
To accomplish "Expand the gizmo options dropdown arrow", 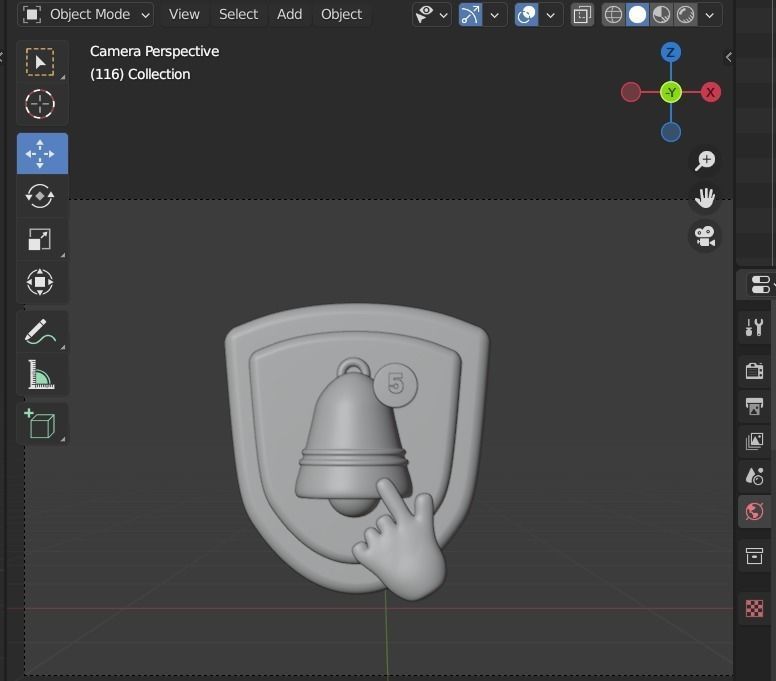I will tap(494, 15).
